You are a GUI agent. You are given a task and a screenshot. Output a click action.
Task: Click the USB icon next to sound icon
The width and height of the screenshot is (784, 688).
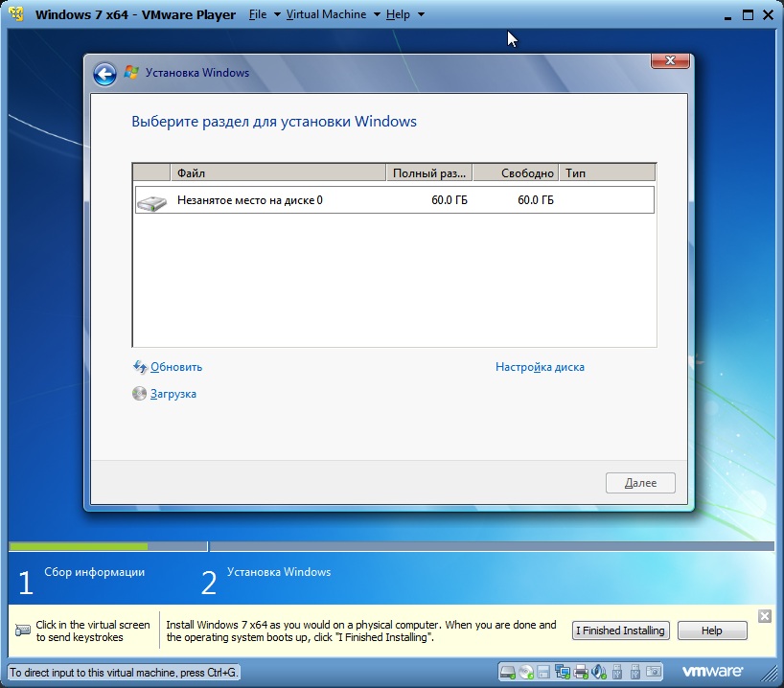617,673
